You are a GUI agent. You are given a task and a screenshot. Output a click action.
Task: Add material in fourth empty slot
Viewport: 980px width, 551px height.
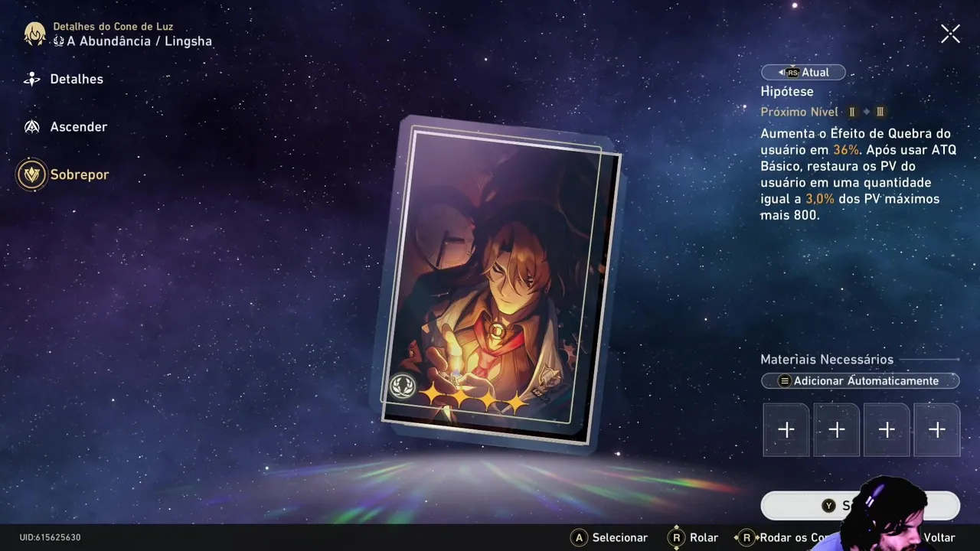[936, 430]
